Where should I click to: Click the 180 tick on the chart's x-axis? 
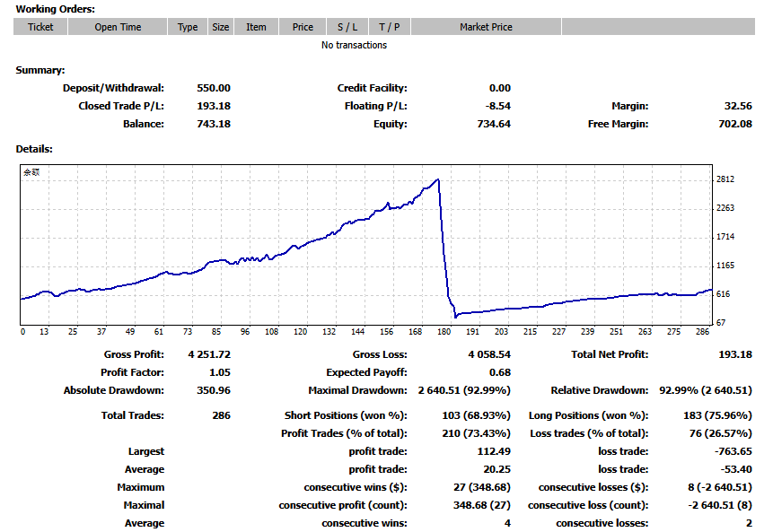tap(444, 332)
